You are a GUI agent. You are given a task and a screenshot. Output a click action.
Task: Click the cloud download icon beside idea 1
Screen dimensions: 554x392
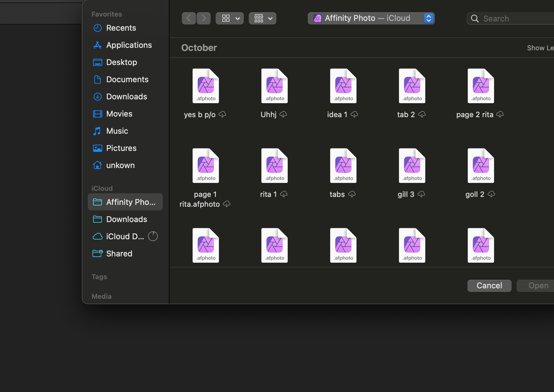tap(354, 114)
